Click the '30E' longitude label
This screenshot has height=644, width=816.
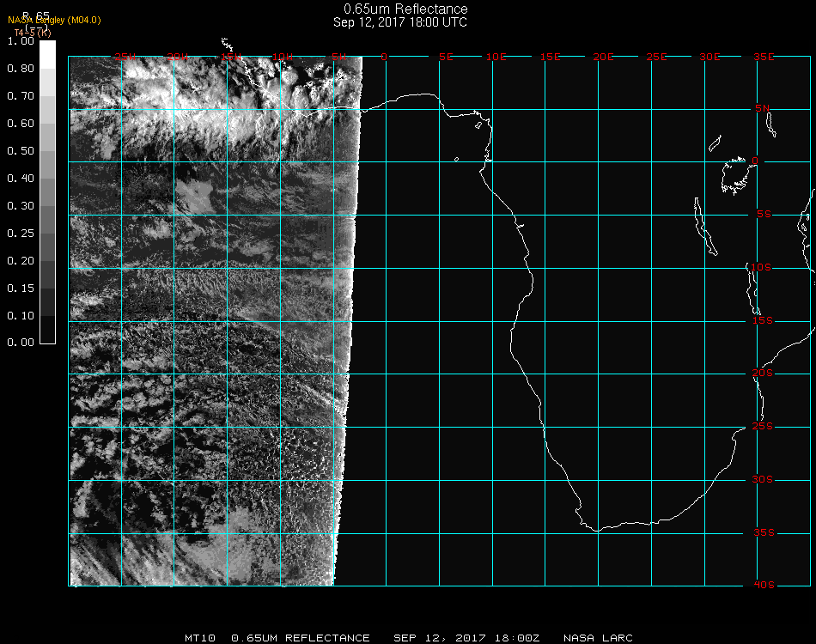[709, 57]
